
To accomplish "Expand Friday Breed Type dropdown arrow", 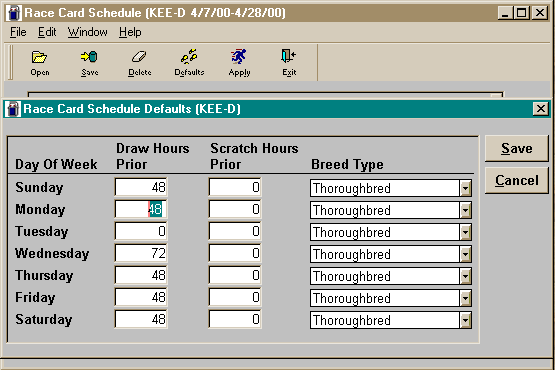I will [x=465, y=298].
